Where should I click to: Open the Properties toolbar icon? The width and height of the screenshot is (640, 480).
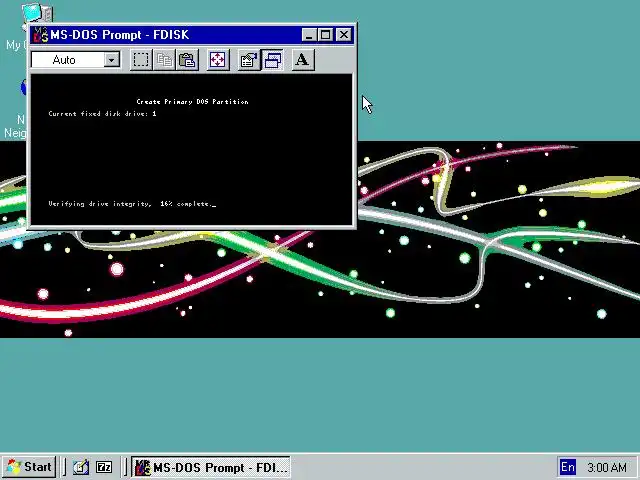click(249, 60)
